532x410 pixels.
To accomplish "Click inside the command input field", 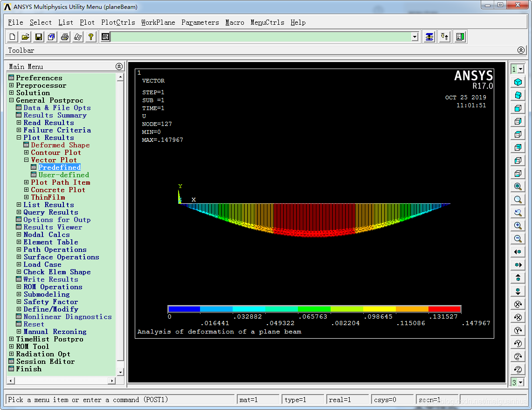I will click(261, 37).
